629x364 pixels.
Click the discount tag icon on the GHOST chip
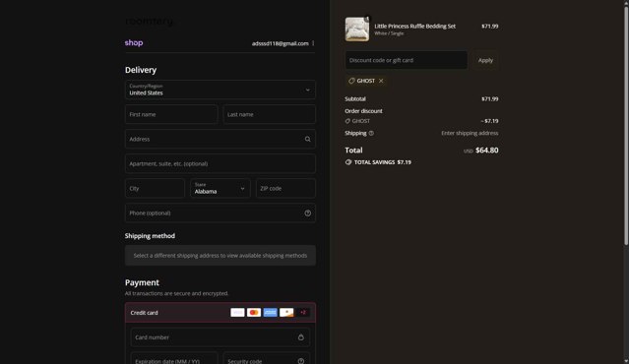351,81
